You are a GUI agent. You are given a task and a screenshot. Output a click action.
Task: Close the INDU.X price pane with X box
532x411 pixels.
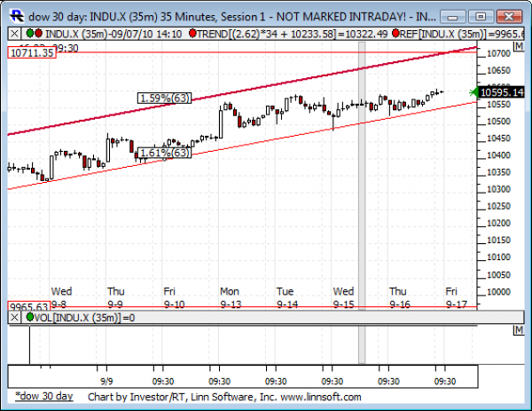(x=14, y=34)
